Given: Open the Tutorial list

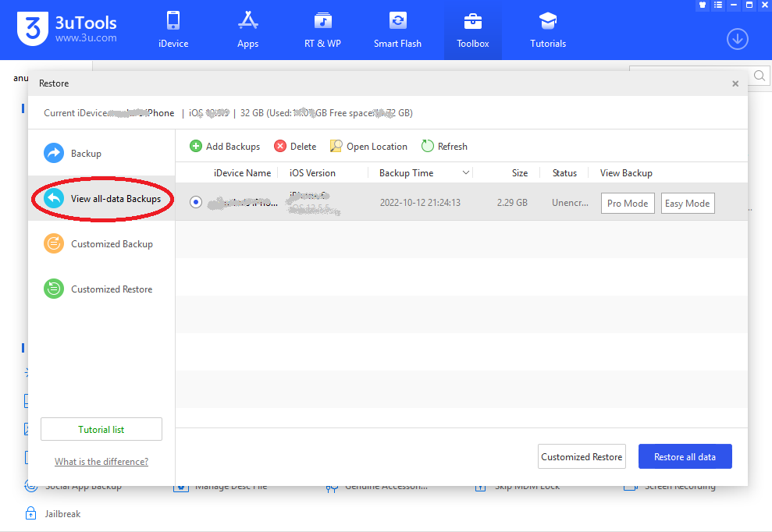Looking at the screenshot, I should tap(101, 429).
